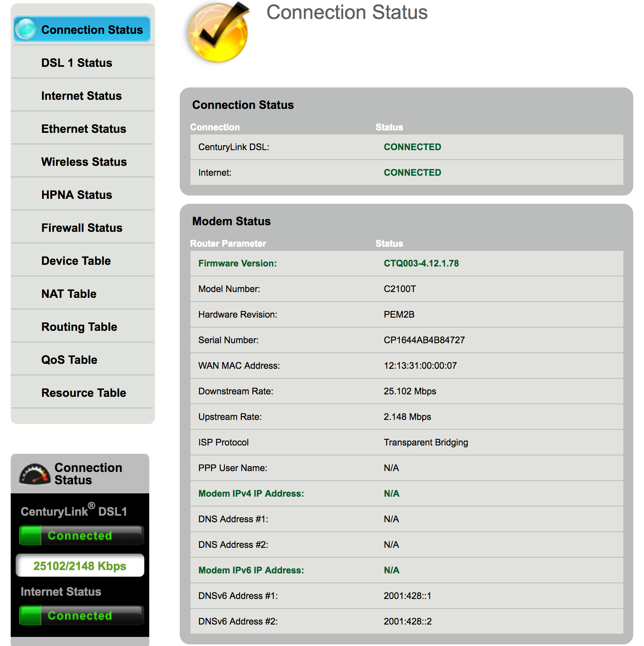Viewport: 644px width, 646px height.
Task: Click the speedometer gauge icon
Action: pos(35,474)
